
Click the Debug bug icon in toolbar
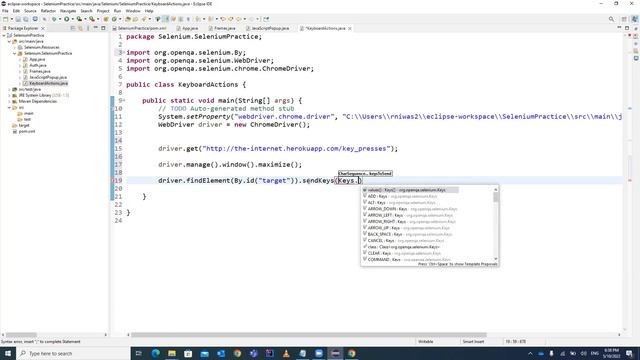(54, 19)
